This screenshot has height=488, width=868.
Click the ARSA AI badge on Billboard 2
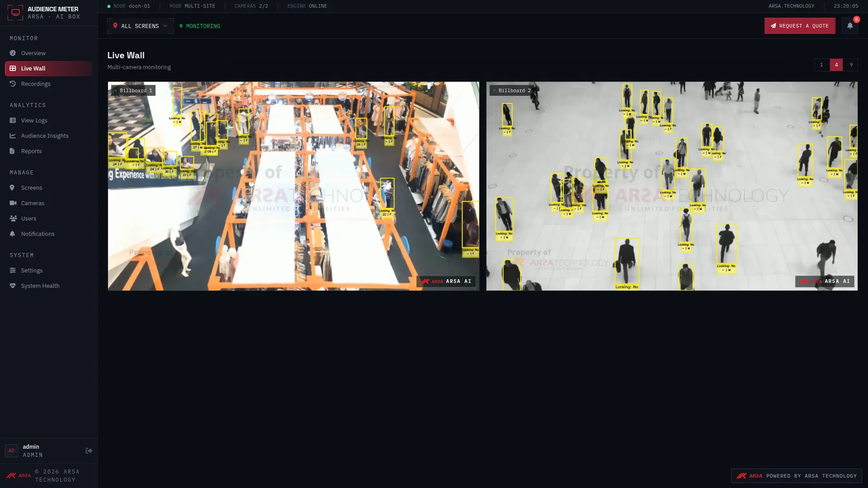[x=825, y=281]
